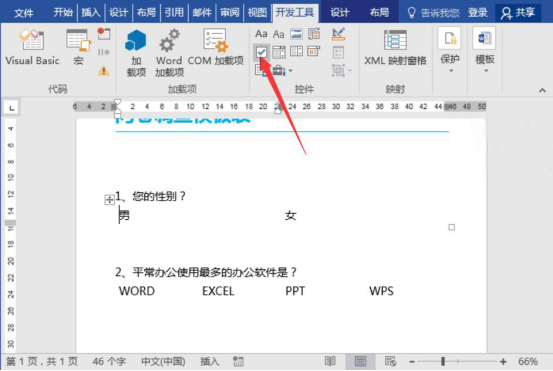The image size is (553, 371).
Task: Collapse the ribbon with the chevron
Action: (542, 90)
